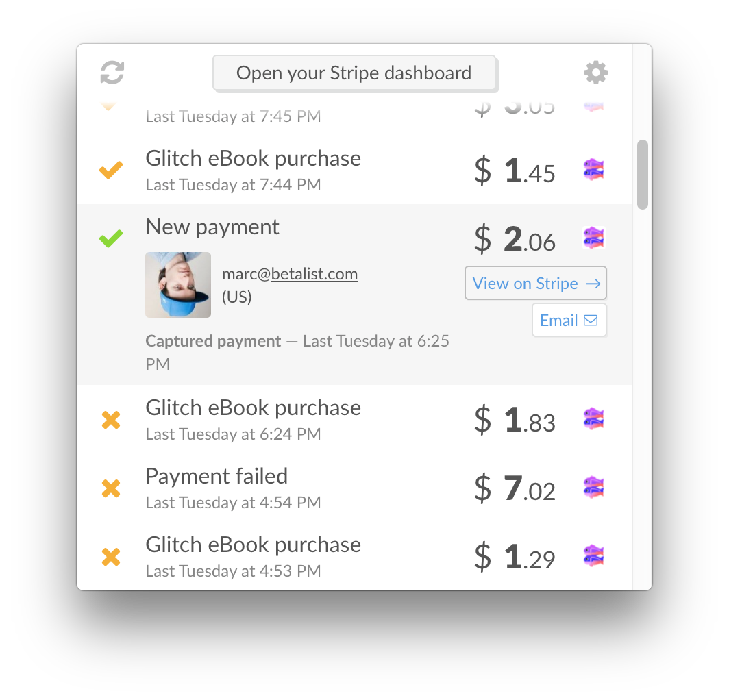Click the orange checkmark beside 7:44 PM purchase
The image size is (729, 700).
click(x=111, y=170)
